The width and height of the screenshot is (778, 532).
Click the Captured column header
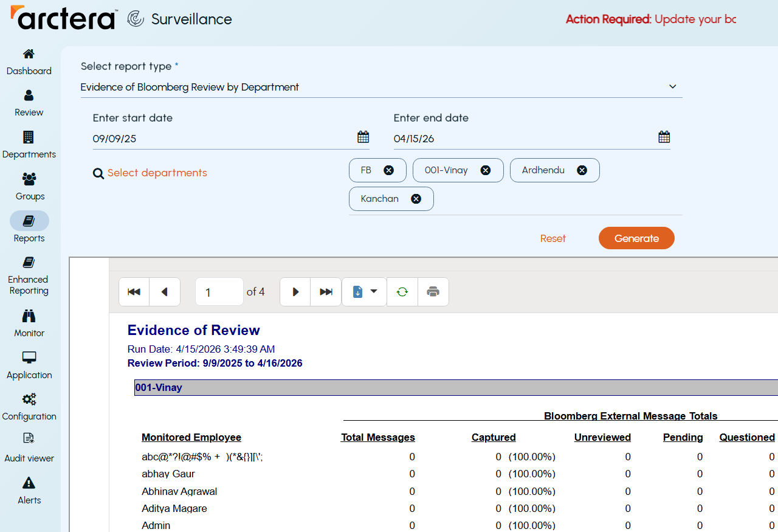(x=494, y=437)
